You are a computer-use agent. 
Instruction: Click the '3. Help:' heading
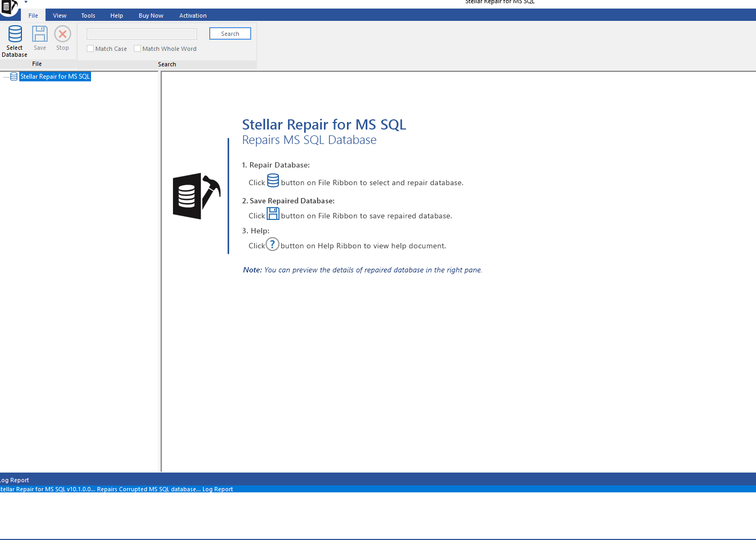pyautogui.click(x=255, y=231)
